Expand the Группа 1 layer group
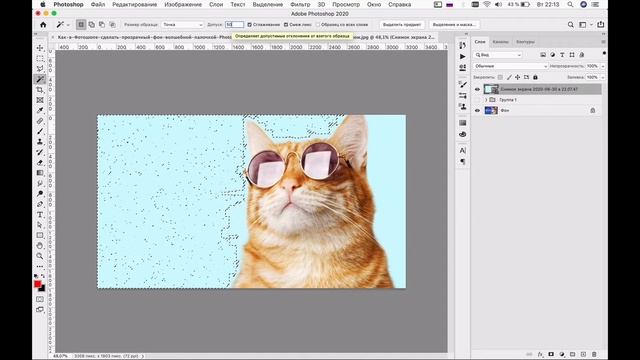The image size is (640, 360). point(486,100)
